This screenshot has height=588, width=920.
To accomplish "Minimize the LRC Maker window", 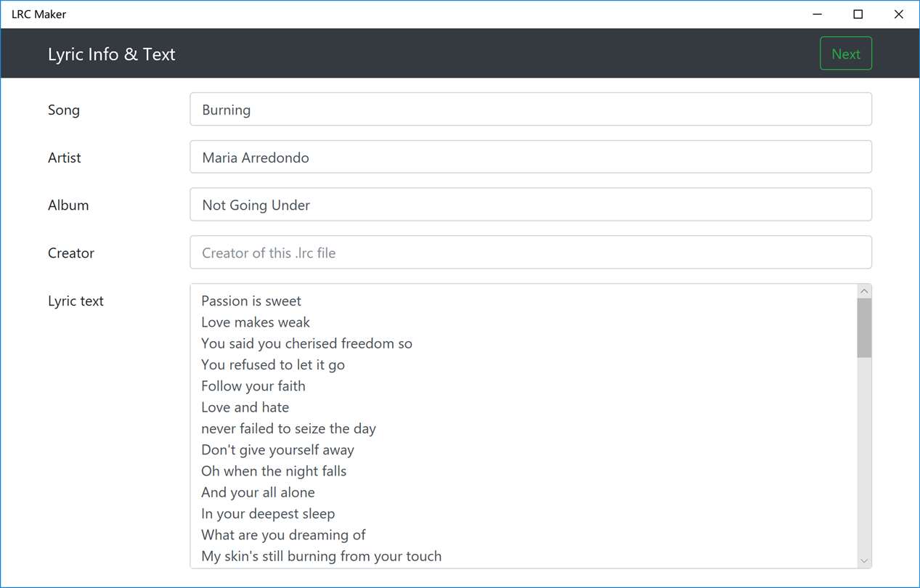I will [x=818, y=15].
